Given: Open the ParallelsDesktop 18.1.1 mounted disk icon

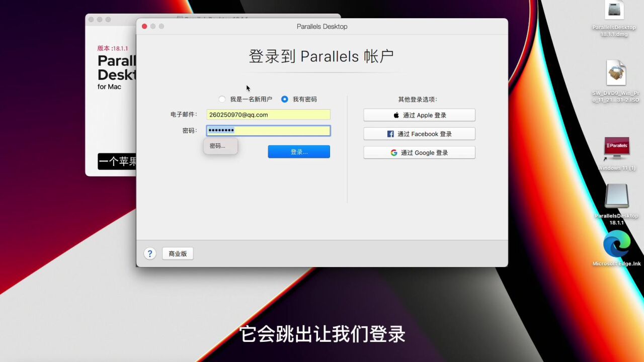Looking at the screenshot, I should [x=616, y=196].
